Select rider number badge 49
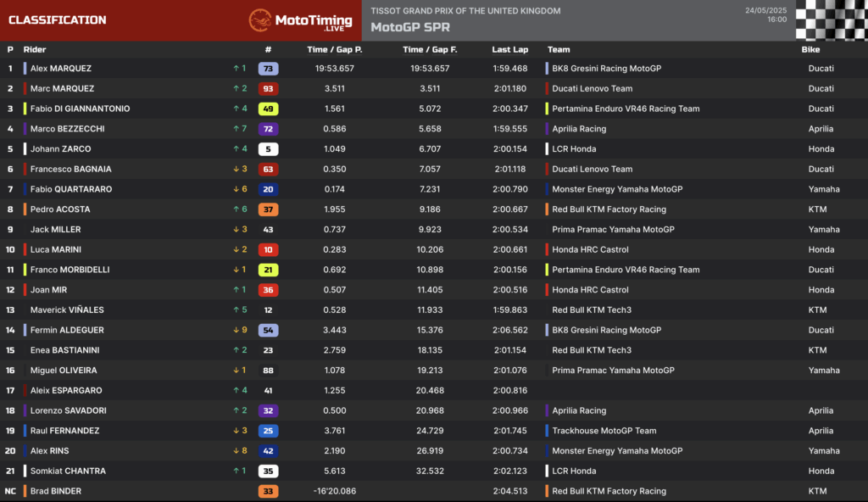Viewport: 868px width, 502px height. [268, 109]
